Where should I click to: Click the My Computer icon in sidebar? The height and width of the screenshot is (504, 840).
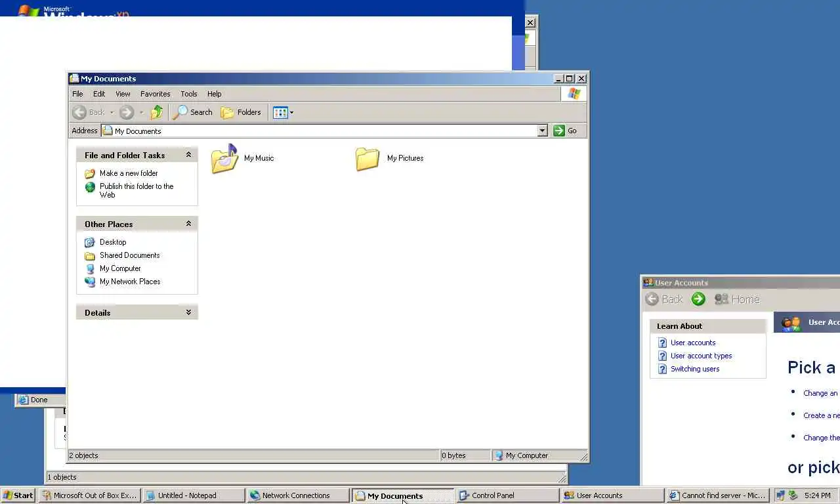pyautogui.click(x=90, y=268)
